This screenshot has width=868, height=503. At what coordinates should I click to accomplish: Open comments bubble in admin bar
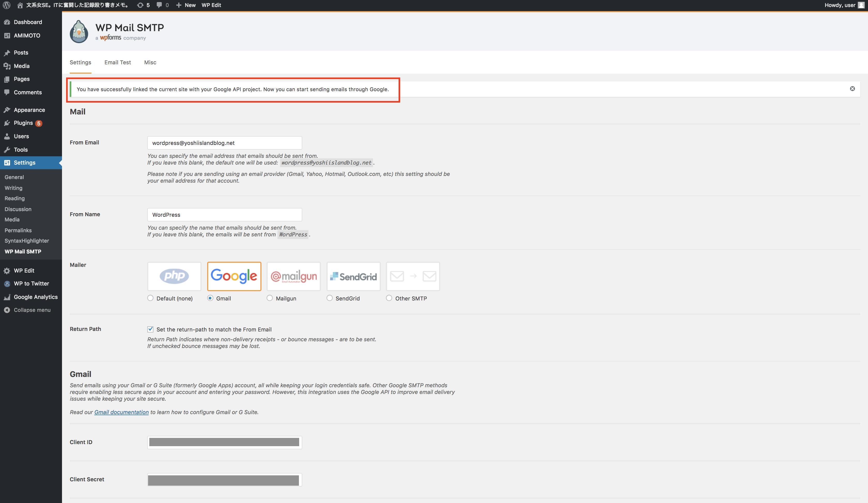coord(162,5)
